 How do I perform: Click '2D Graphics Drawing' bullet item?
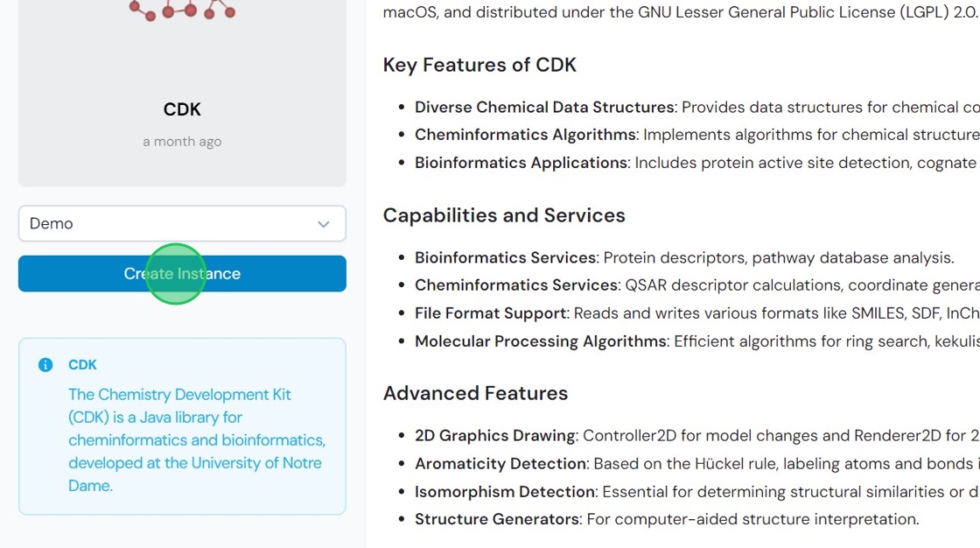click(x=495, y=435)
